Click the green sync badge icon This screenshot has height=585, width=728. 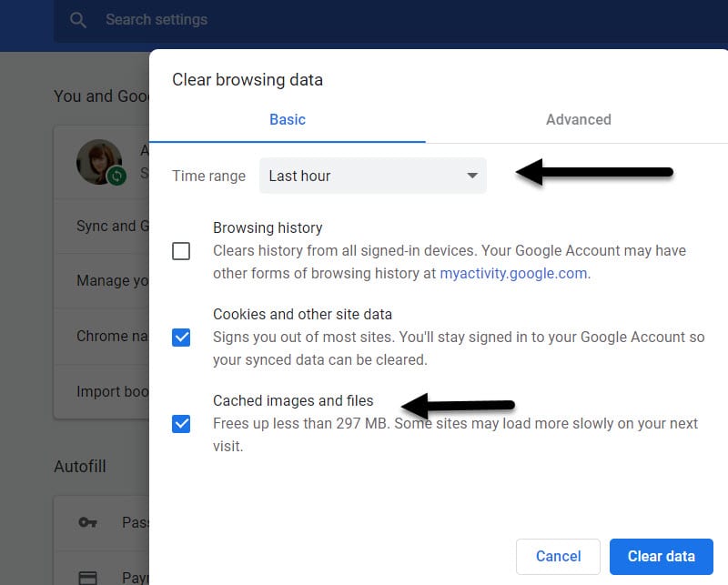[116, 176]
